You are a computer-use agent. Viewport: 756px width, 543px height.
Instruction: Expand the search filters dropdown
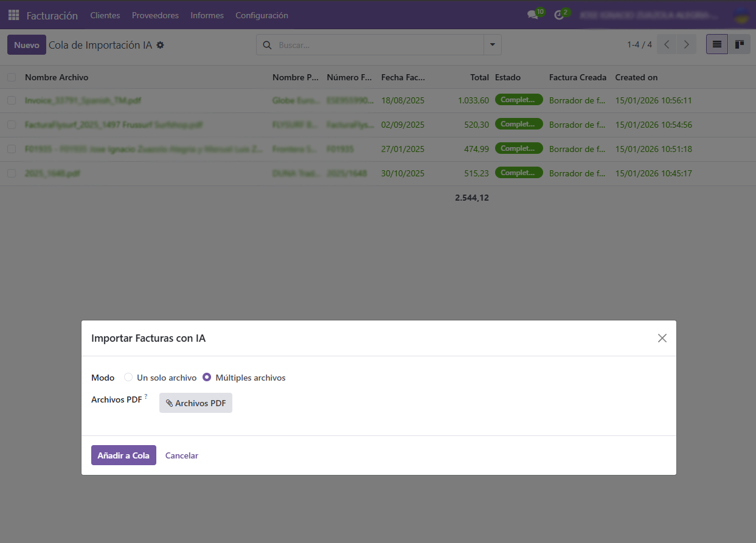coord(492,44)
